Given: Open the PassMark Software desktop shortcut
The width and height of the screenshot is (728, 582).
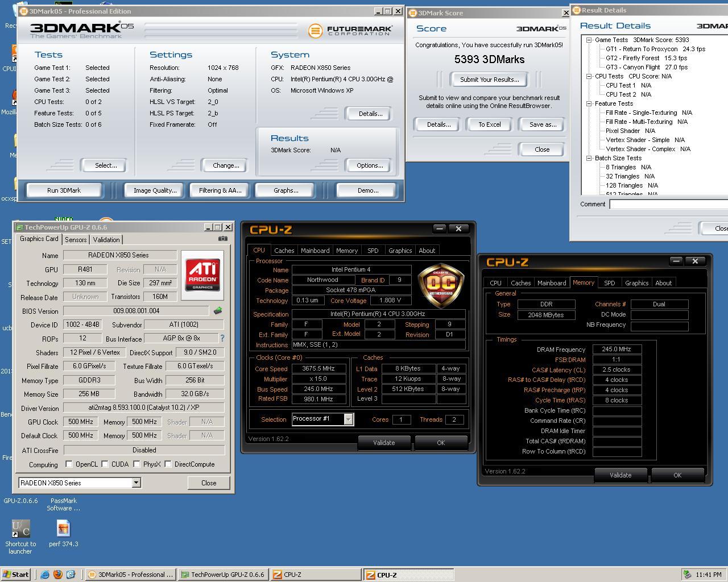Looking at the screenshot, I should point(63,504).
